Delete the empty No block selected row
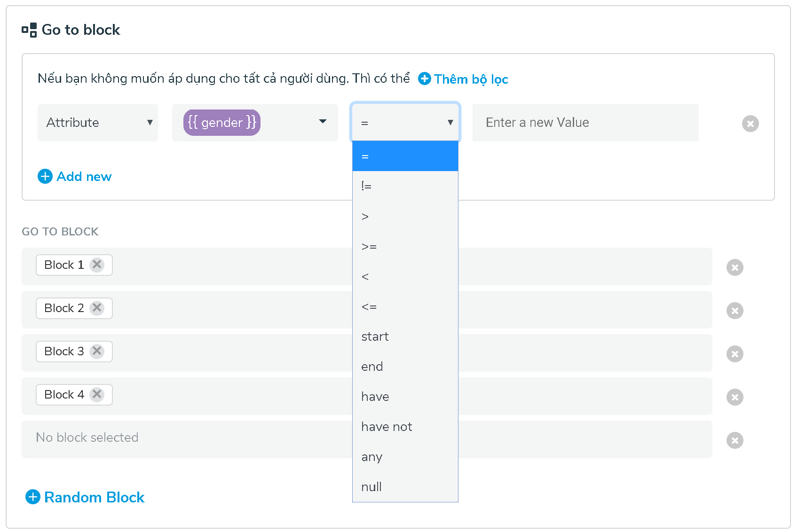Screen dimensions: 798x532 (735, 440)
